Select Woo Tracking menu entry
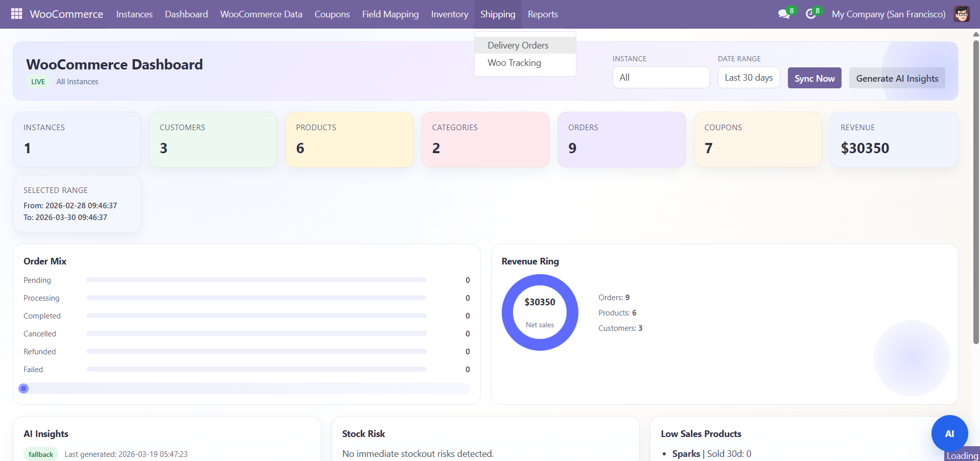Screen dimensions: 980x461 tap(514, 63)
